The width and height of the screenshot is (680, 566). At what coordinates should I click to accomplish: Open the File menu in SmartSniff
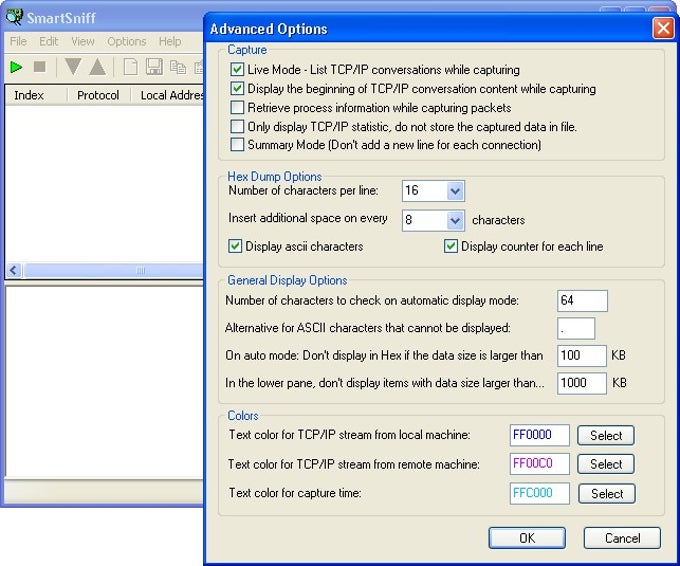point(18,41)
